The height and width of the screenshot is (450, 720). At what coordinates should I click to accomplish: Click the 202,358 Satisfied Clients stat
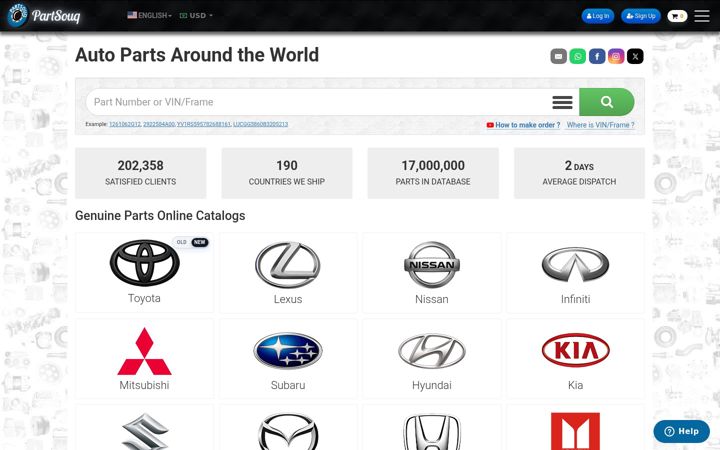point(141,173)
